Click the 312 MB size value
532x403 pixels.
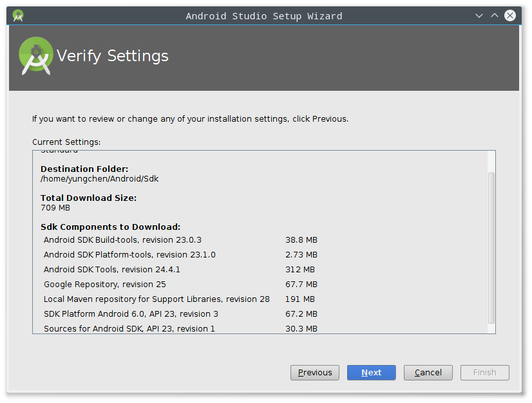tap(300, 270)
